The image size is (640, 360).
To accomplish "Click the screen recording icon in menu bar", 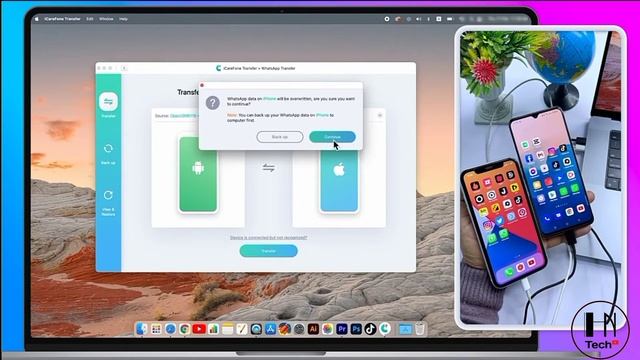I will click(x=387, y=19).
